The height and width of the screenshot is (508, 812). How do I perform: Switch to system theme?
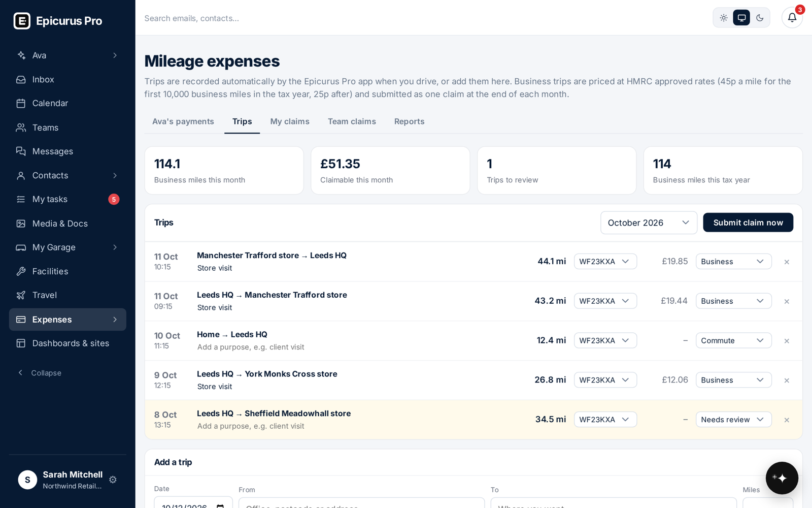741,18
